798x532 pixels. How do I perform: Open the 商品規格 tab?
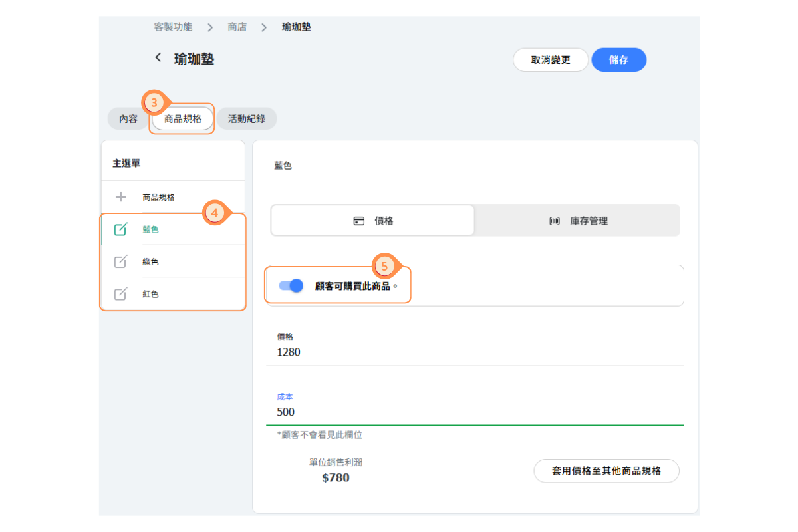pyautogui.click(x=182, y=119)
